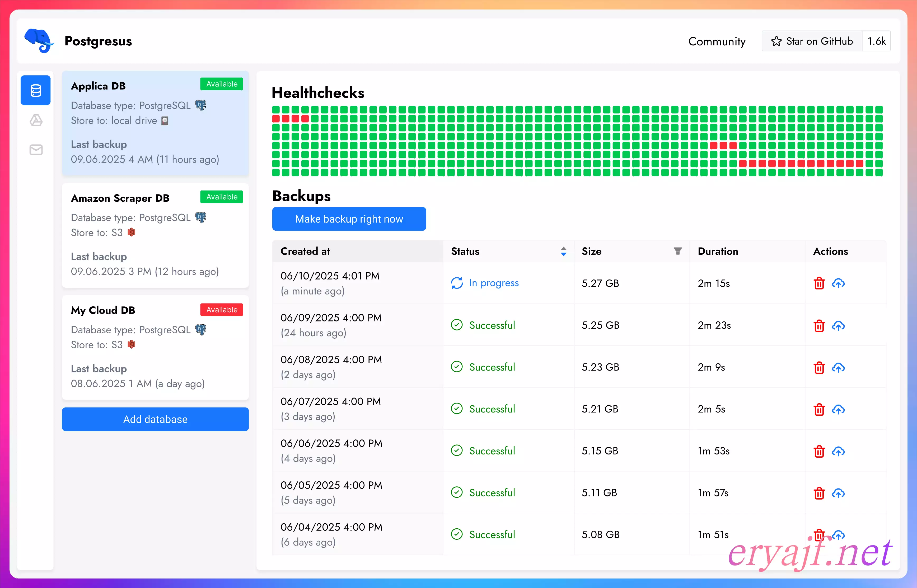
Task: Click the Star on GitHub button
Action: pyautogui.click(x=812, y=41)
